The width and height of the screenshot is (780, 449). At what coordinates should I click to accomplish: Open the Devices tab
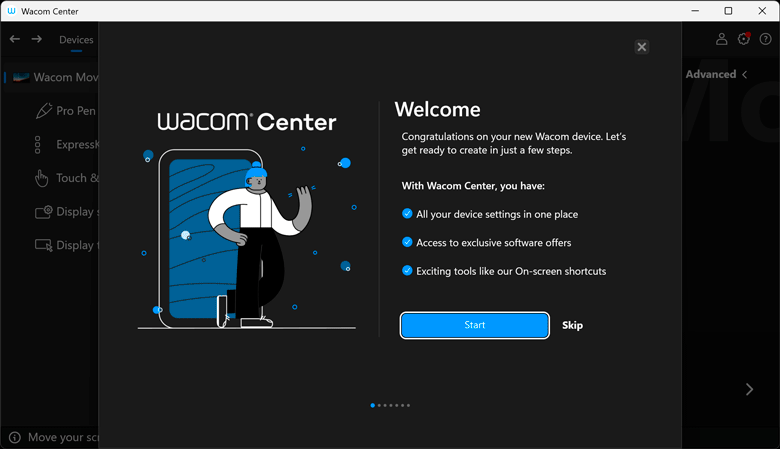coord(76,40)
